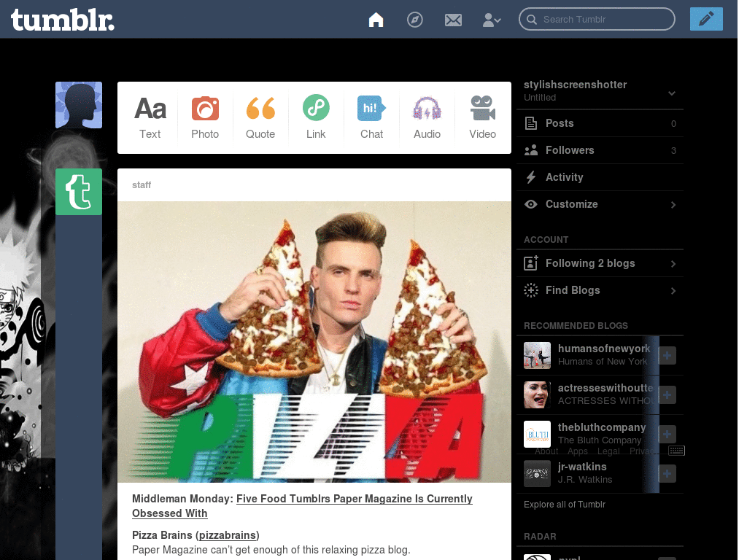Screen dimensions: 747x560
Task: Follow jr-watkins with the plus button
Action: (667, 474)
